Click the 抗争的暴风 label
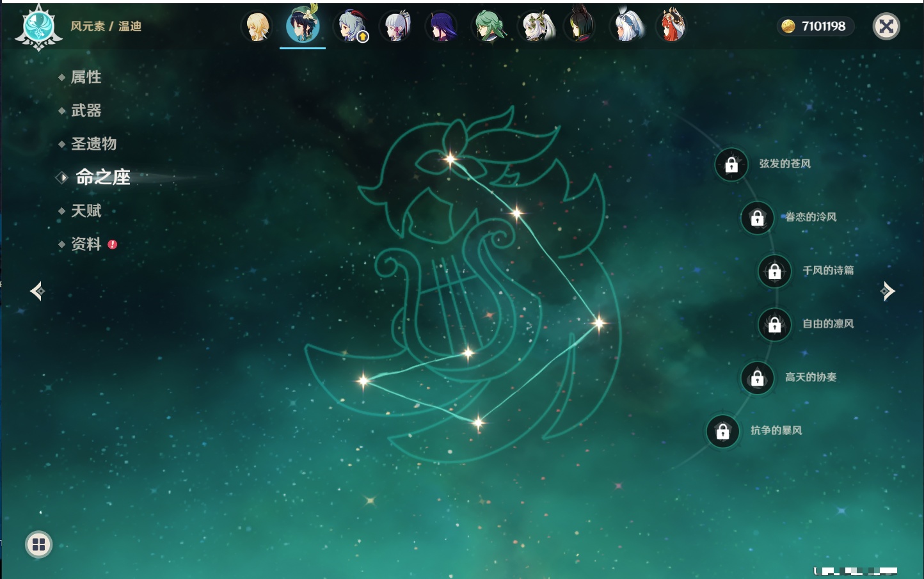The image size is (924, 579). [776, 431]
